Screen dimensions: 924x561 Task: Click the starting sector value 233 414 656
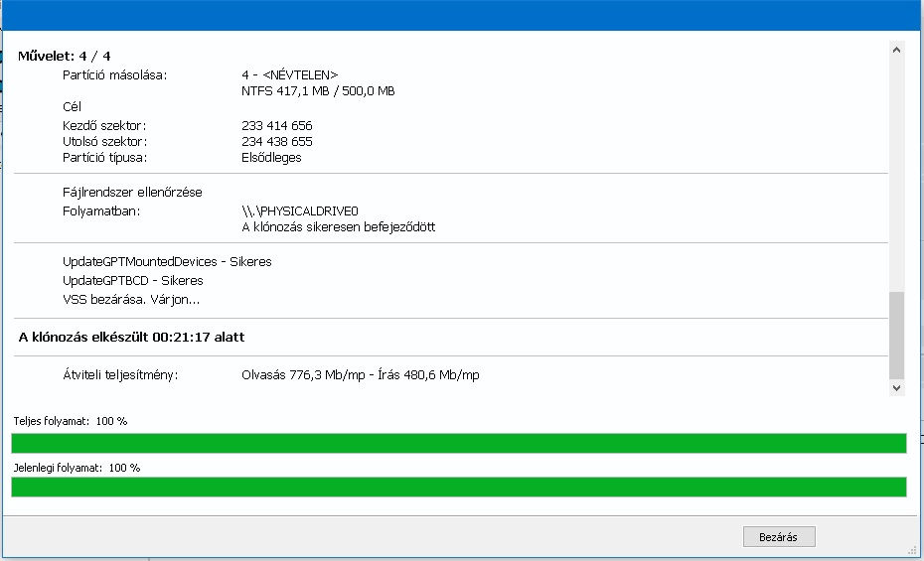coord(277,126)
